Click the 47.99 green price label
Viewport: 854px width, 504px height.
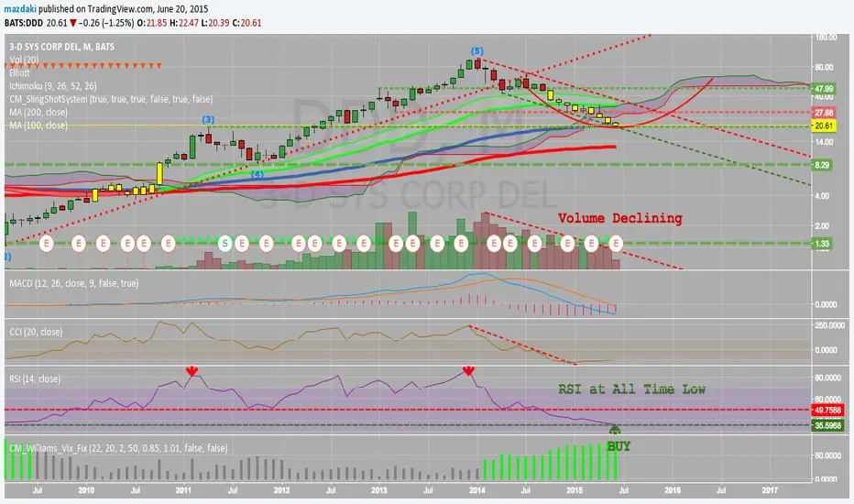(824, 88)
